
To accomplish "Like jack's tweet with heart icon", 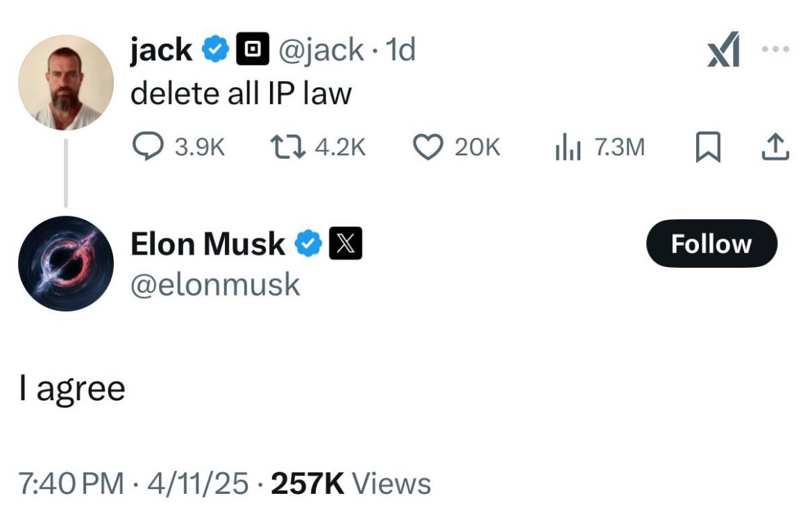I will [428, 147].
